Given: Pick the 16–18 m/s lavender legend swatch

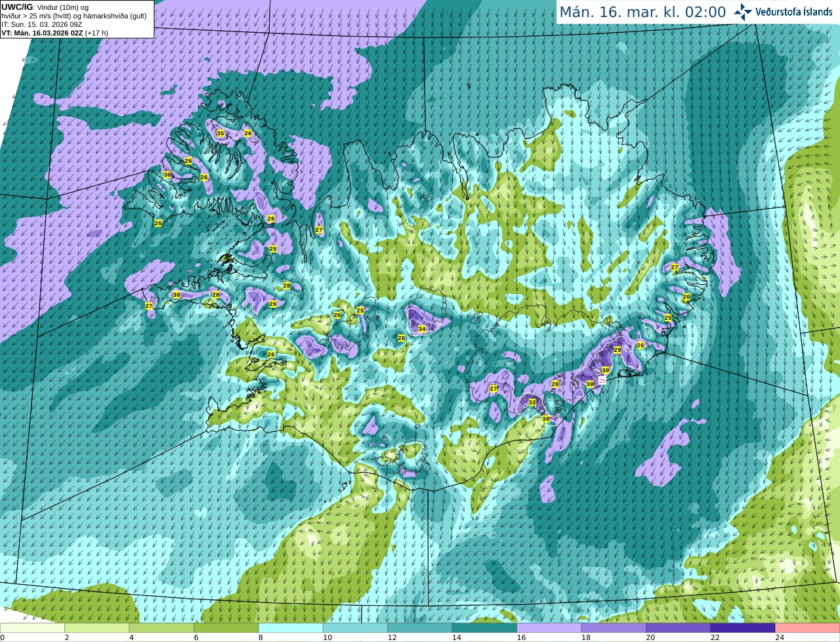Looking at the screenshot, I should pos(549,628).
